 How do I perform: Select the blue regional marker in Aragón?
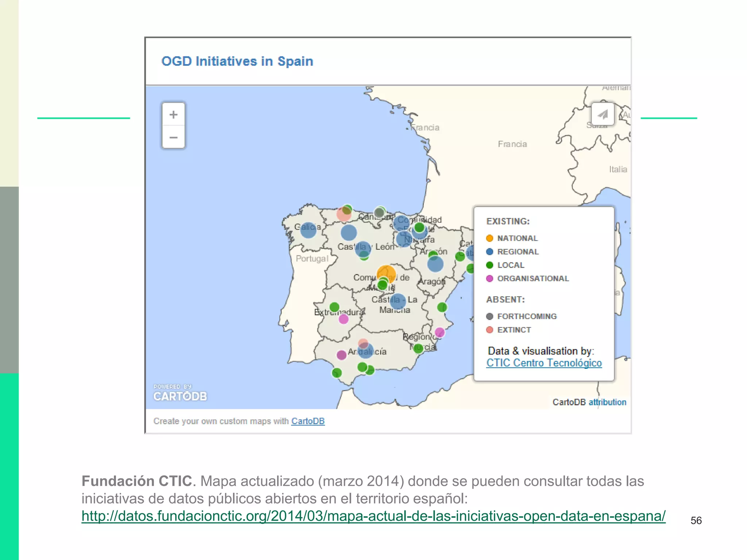(435, 264)
